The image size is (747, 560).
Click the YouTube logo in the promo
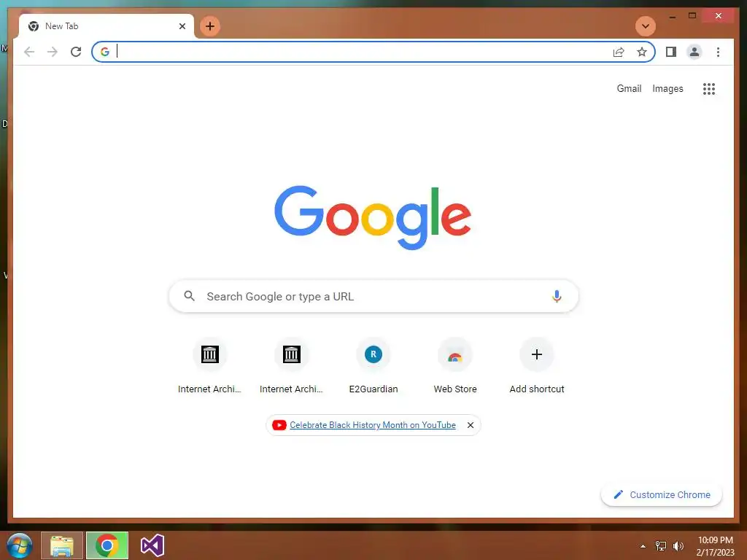click(279, 425)
